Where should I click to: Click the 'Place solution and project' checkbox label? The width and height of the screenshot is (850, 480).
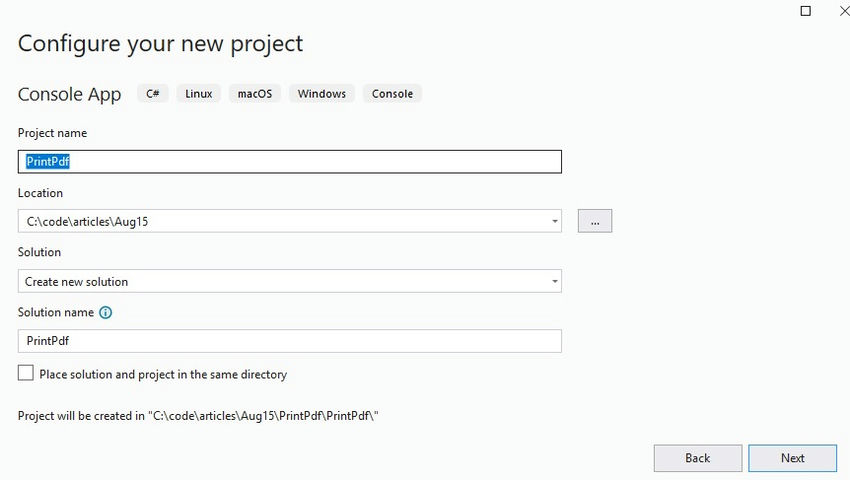(163, 374)
